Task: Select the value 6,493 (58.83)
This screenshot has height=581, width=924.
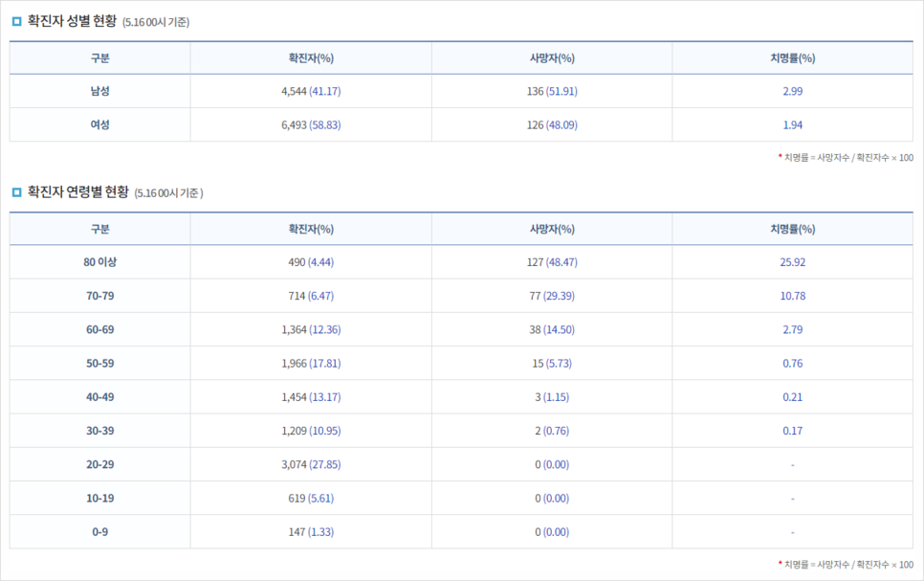Action: coord(311,124)
